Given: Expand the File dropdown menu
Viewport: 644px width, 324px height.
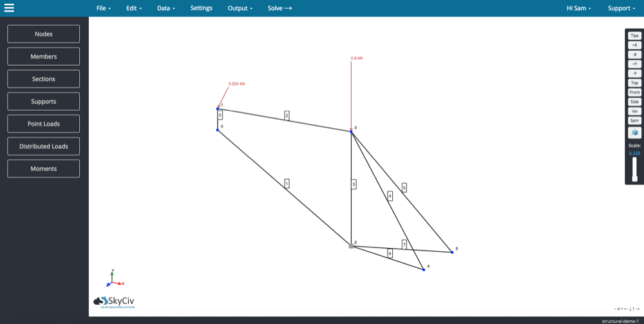Looking at the screenshot, I should [x=103, y=8].
